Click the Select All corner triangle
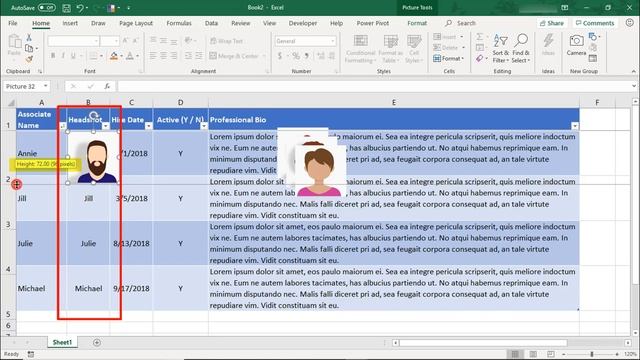This screenshot has width=640, height=360. tap(11, 102)
